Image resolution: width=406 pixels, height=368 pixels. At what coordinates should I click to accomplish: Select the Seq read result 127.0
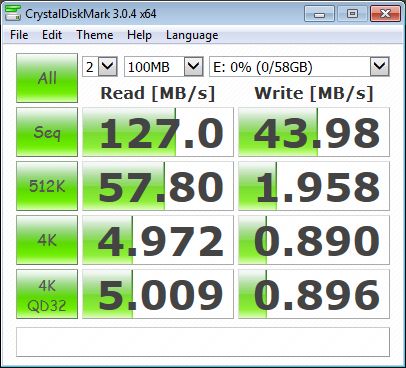point(158,132)
